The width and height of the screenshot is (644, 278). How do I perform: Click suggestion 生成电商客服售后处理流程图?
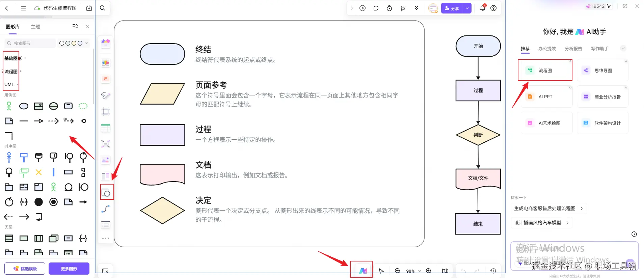tap(549, 208)
